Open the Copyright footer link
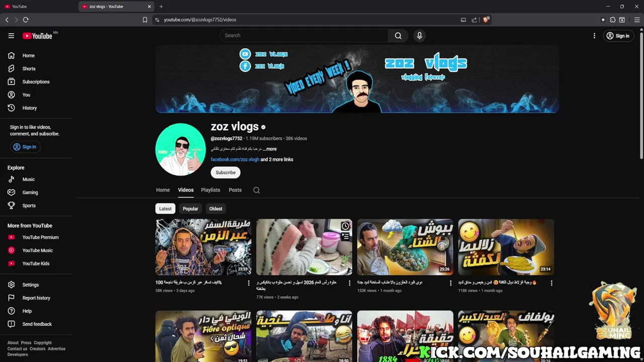Viewport: 644px width, 362px height. pos(43,343)
